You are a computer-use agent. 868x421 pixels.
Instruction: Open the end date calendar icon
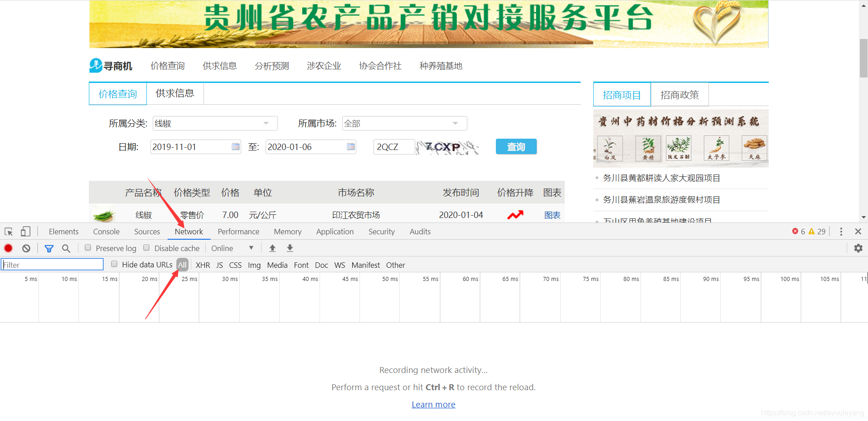coord(351,146)
